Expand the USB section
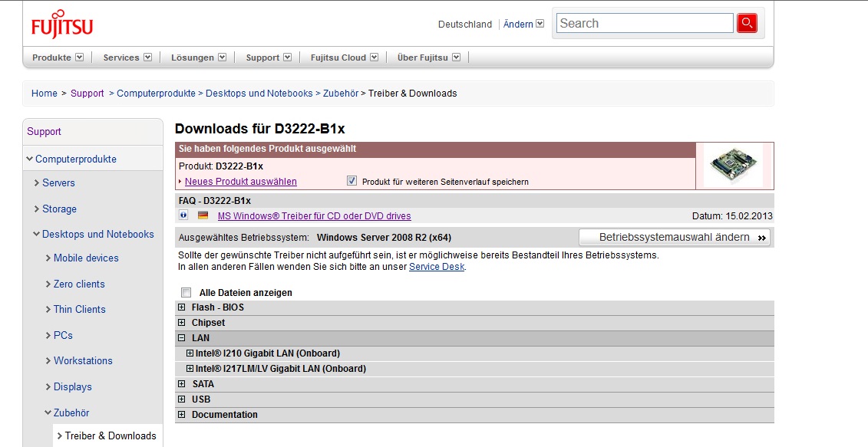This screenshot has height=447, width=868. (x=182, y=399)
